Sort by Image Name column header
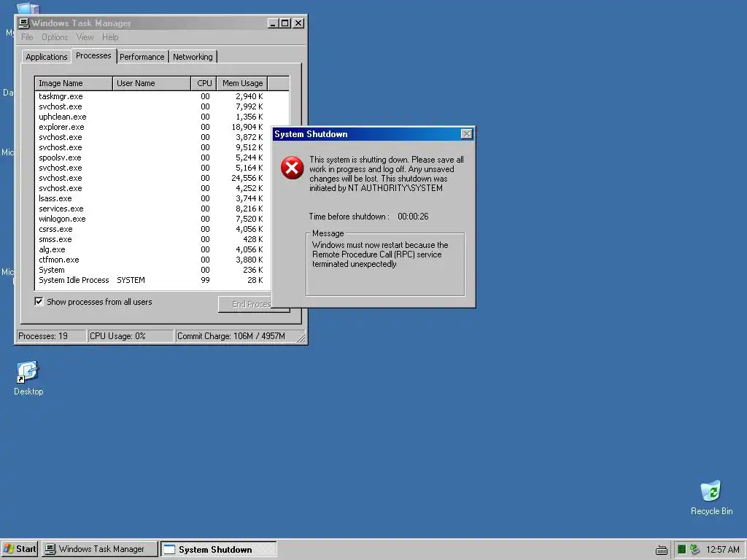 pos(74,83)
